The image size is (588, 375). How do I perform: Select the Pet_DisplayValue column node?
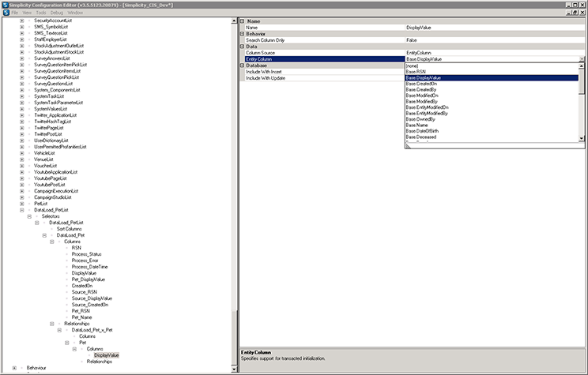(89, 279)
